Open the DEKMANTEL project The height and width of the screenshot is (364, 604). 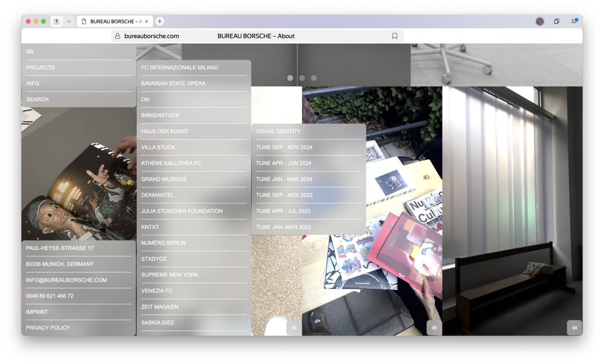tap(194, 195)
